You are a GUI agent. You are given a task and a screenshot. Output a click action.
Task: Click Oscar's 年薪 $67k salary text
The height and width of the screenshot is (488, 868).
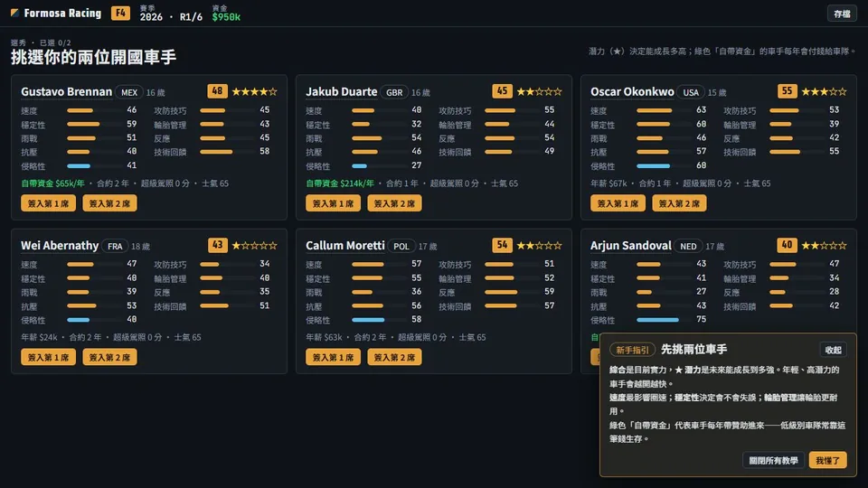(609, 183)
